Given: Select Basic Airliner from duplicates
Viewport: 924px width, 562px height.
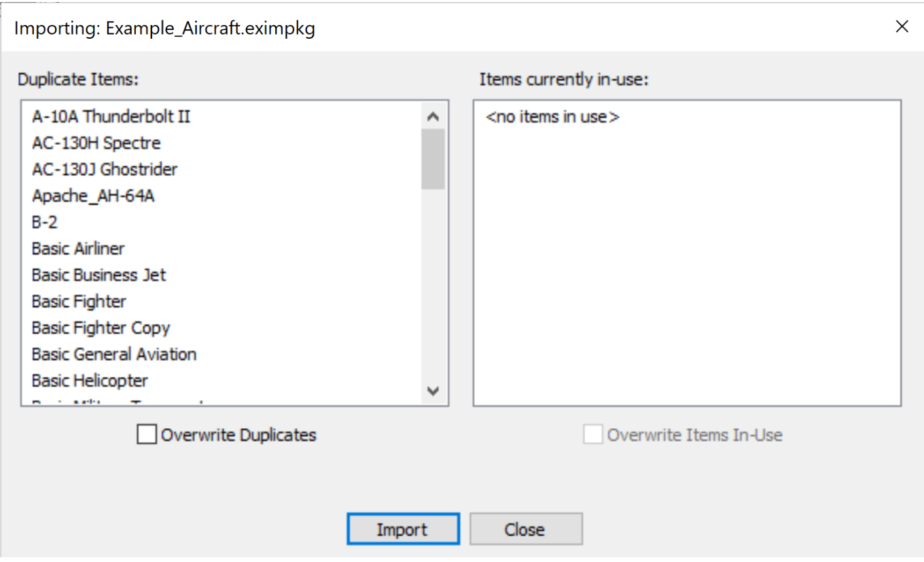Looking at the screenshot, I should 77,248.
